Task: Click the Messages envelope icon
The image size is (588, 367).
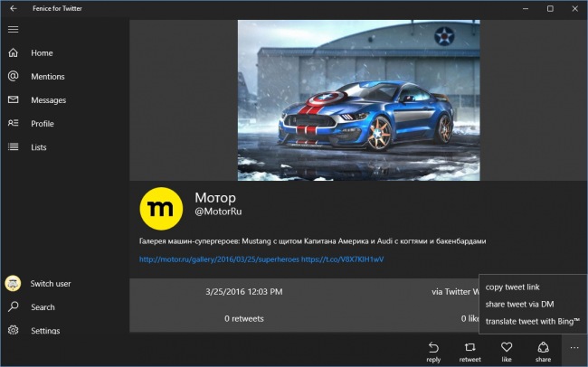Action: click(x=14, y=99)
